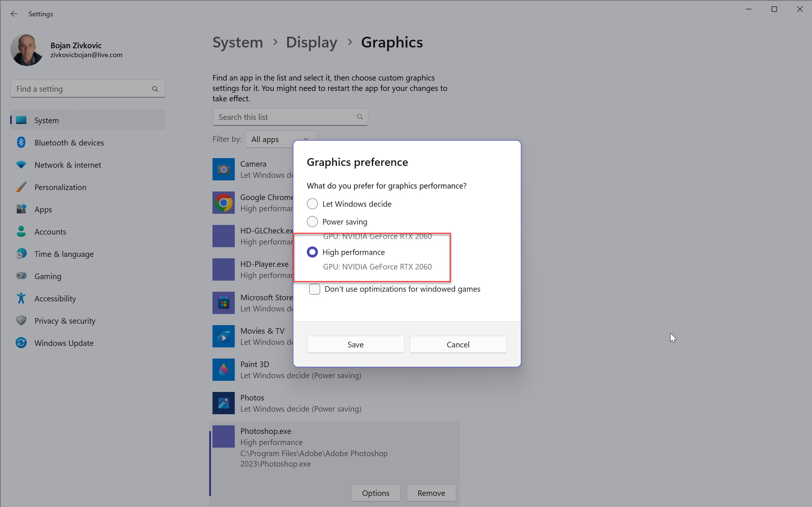This screenshot has height=507, width=812.
Task: Select the Let Windows decide option
Action: (x=312, y=203)
